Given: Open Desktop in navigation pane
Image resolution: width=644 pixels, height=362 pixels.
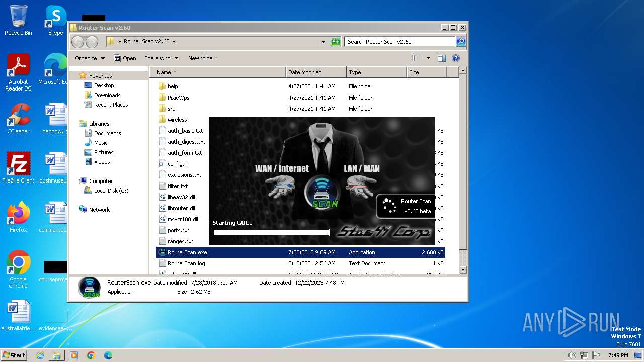Looking at the screenshot, I should [99, 85].
